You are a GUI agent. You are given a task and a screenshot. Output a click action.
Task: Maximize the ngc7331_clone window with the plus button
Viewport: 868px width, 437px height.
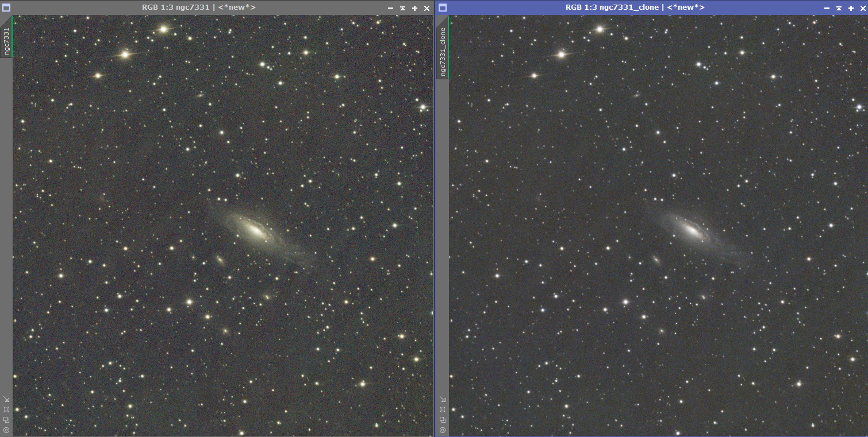850,8
